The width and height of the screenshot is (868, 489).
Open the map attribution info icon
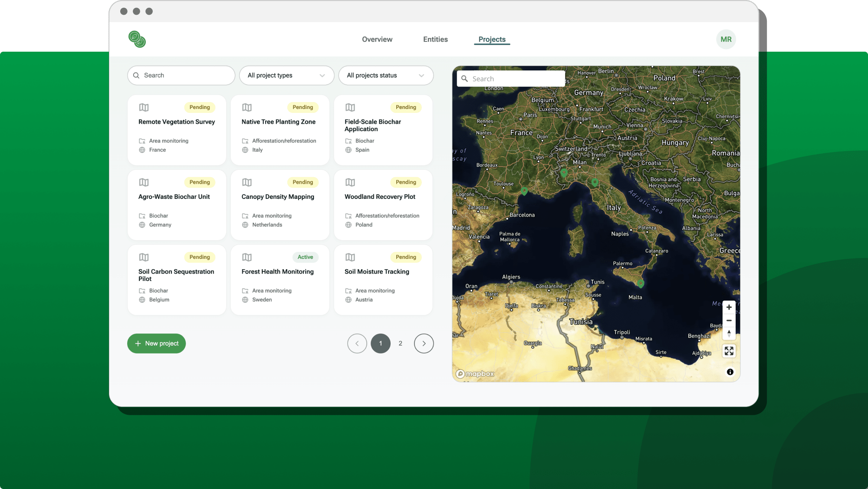coord(730,372)
